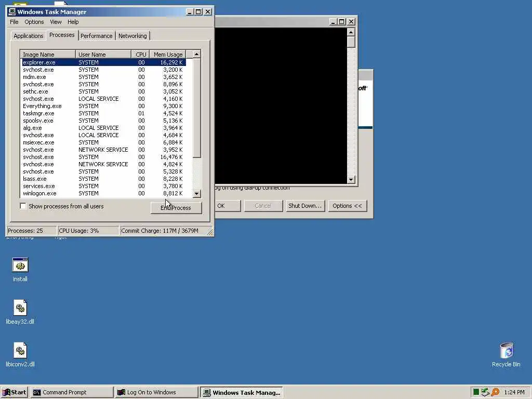Toggle Show processes from all users
The height and width of the screenshot is (399, 532).
23,206
